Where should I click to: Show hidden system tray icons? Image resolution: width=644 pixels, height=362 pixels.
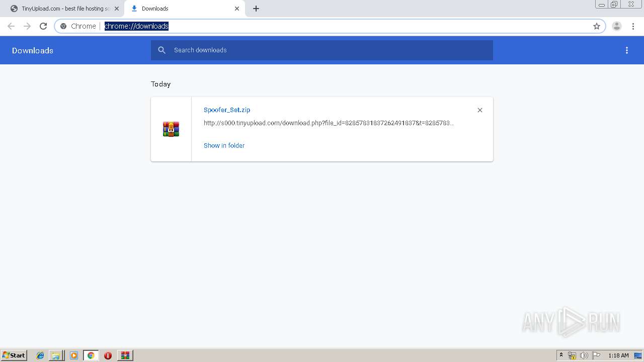(x=561, y=355)
